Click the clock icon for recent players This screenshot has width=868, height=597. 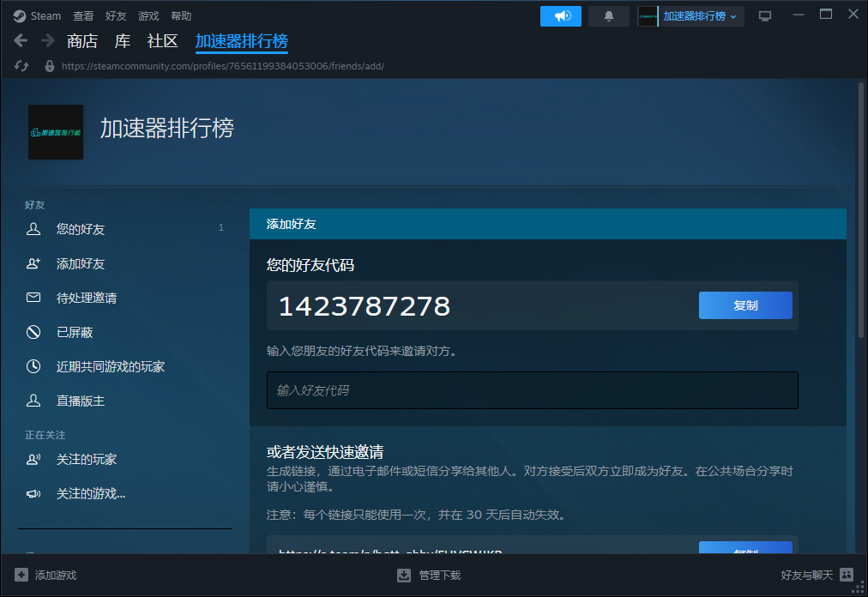pos(33,366)
